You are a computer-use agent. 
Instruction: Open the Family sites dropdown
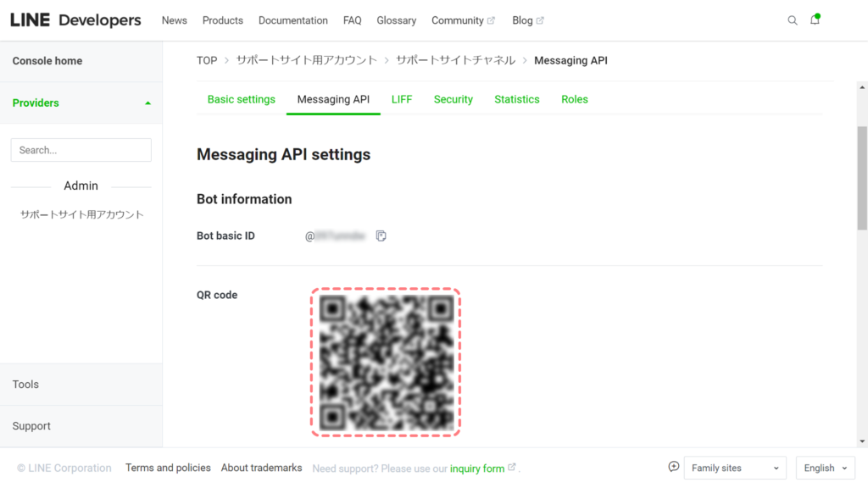735,468
